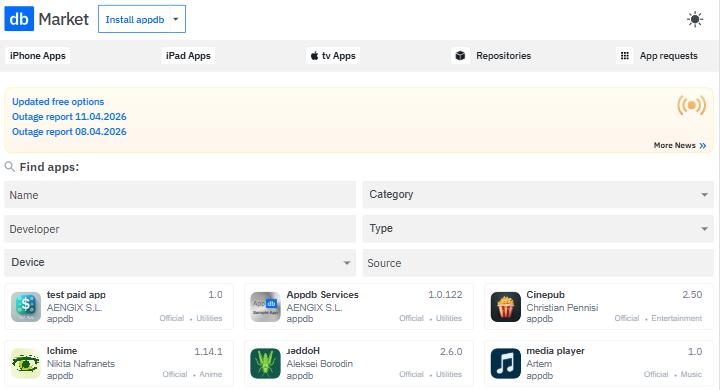Click the Find apps magnifier icon
The image size is (720, 390).
click(10, 167)
